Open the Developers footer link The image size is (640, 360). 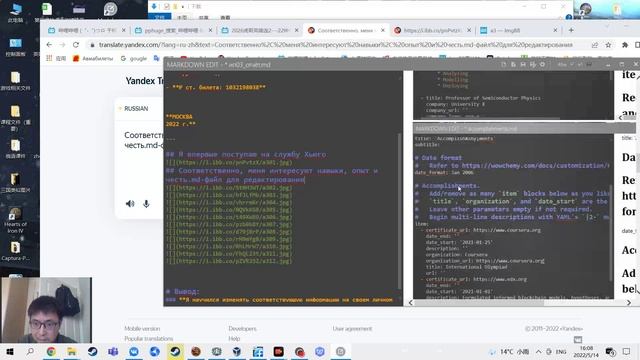(242, 329)
